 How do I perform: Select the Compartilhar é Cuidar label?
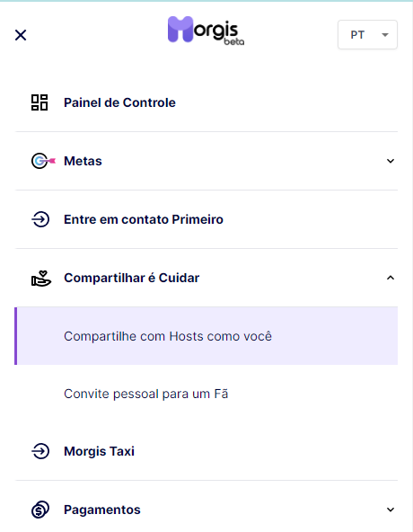(x=132, y=278)
